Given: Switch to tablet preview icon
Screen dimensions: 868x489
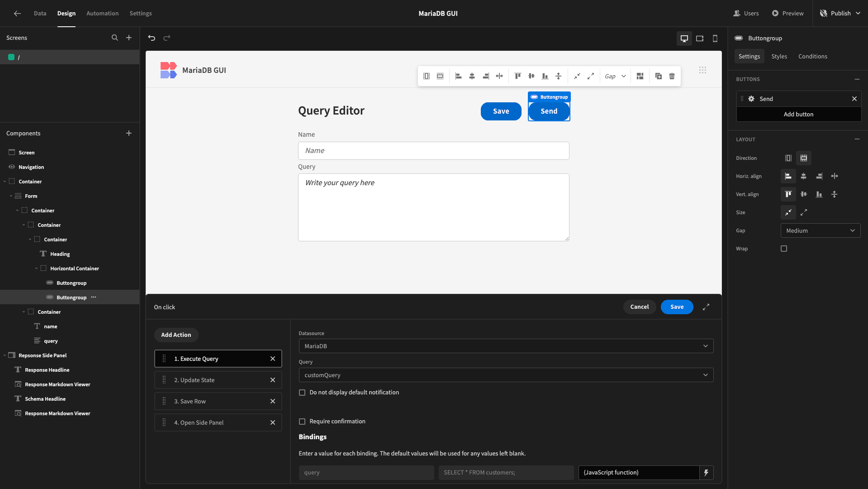Looking at the screenshot, I should pyautogui.click(x=700, y=38).
